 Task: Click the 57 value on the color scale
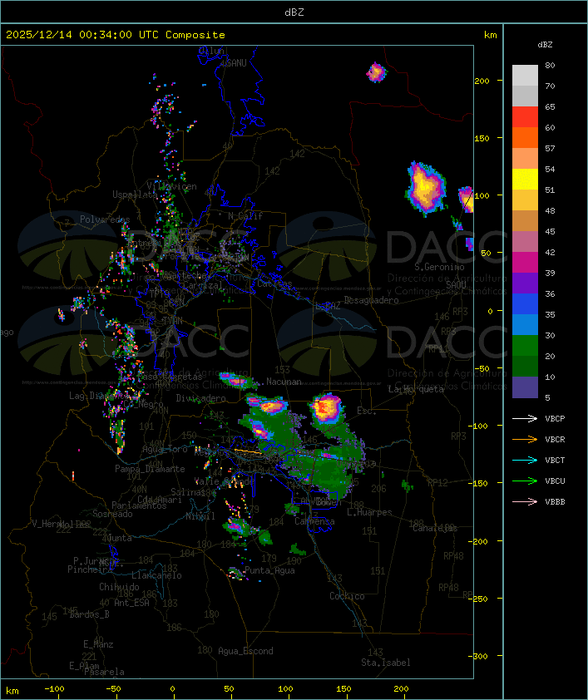550,148
